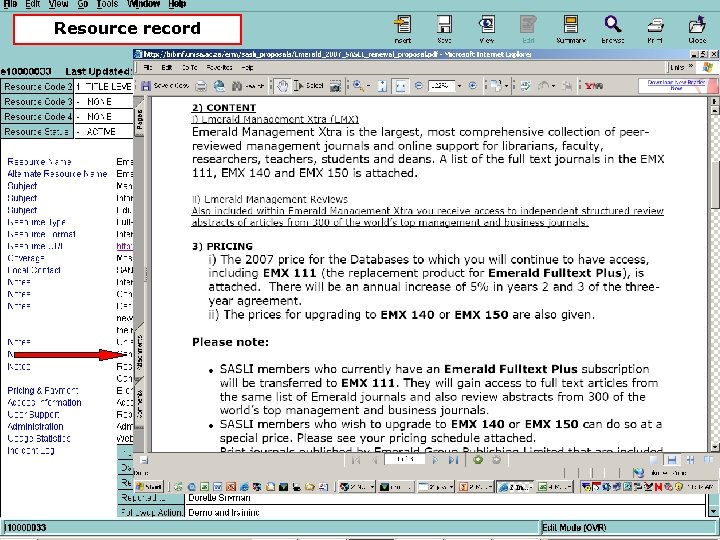Open the Go menu in main window
This screenshot has width=720, height=540.
click(83, 4)
